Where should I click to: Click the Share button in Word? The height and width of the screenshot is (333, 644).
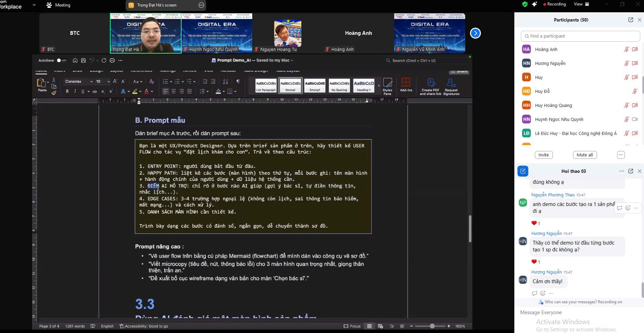coord(459,71)
